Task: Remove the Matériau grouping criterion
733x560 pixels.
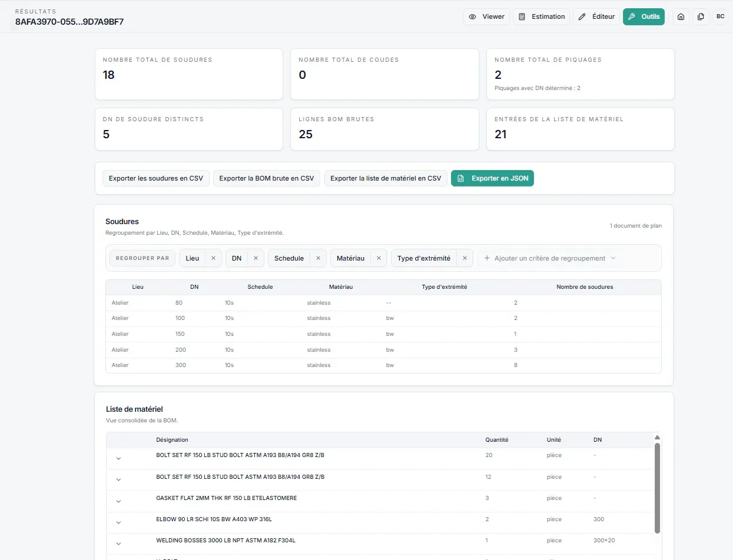Action: click(379, 258)
